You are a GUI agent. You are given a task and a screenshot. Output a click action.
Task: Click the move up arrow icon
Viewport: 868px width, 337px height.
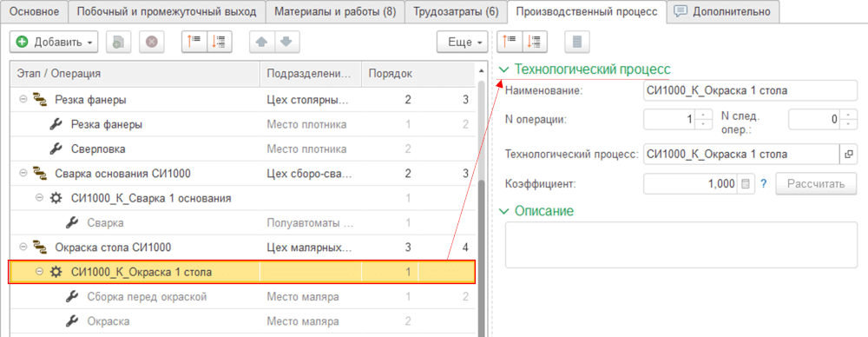click(x=261, y=42)
